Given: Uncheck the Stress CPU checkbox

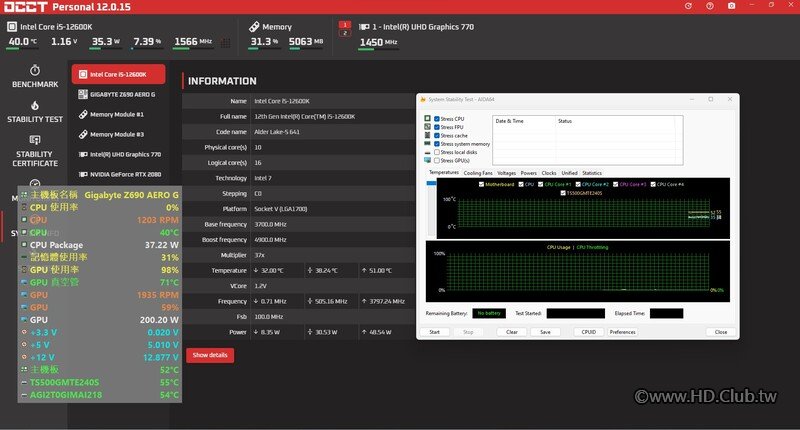Looking at the screenshot, I should (437, 119).
